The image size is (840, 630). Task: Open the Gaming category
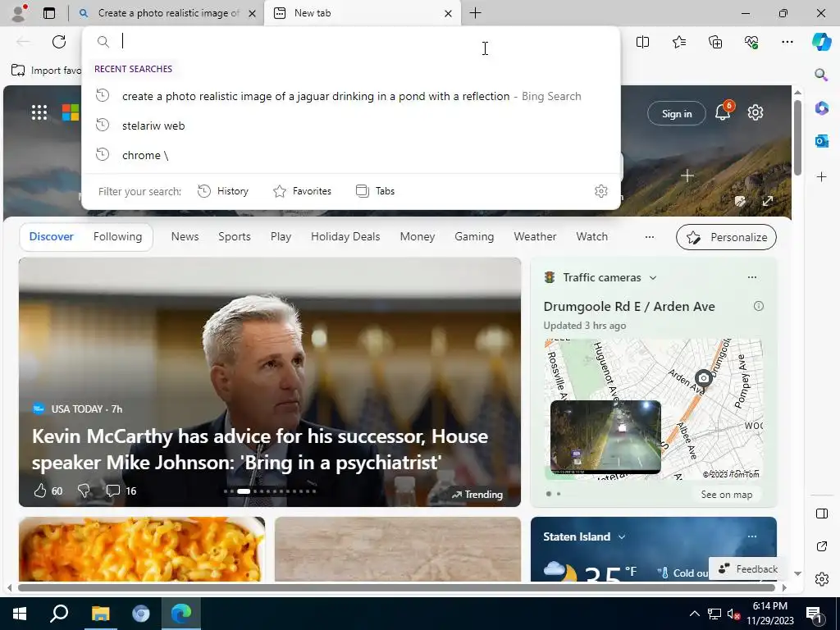click(x=474, y=236)
